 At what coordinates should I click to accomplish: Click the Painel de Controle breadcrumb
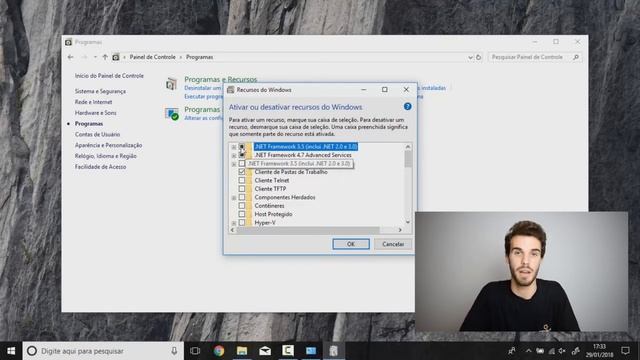coord(152,57)
